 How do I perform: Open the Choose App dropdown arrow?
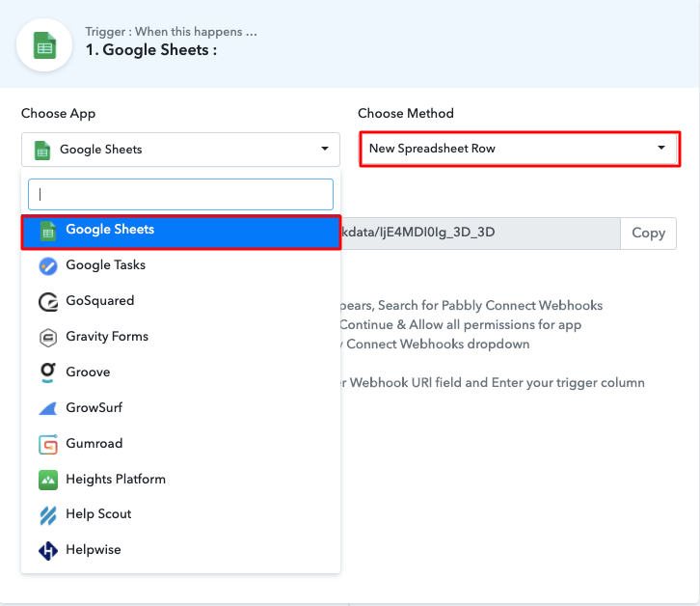325,149
